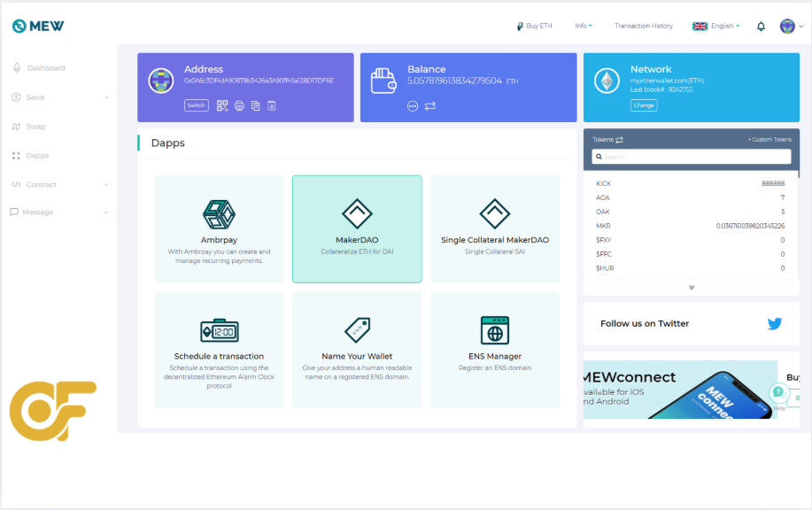Open Transaction History from top menu
The image size is (812, 510).
[x=643, y=27]
